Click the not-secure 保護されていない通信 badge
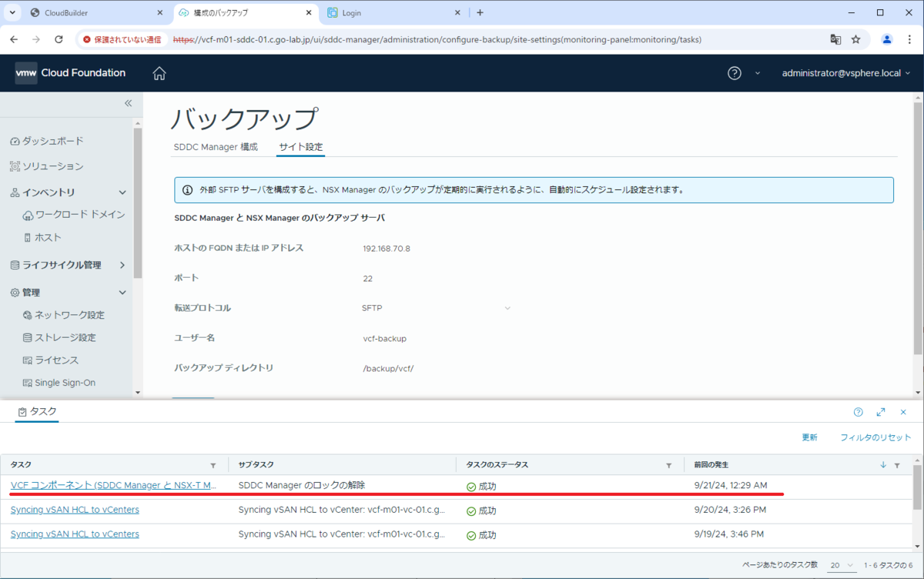The width and height of the screenshot is (924, 579). [x=122, y=39]
